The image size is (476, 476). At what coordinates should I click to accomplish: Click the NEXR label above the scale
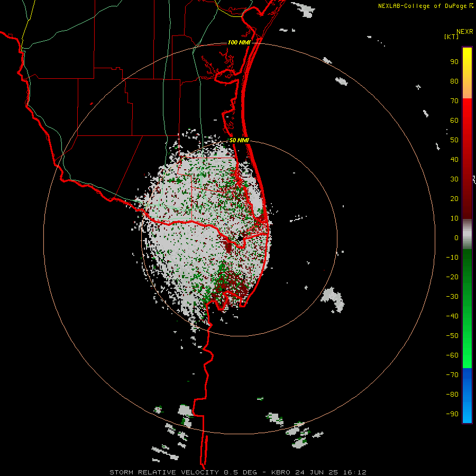(x=464, y=32)
